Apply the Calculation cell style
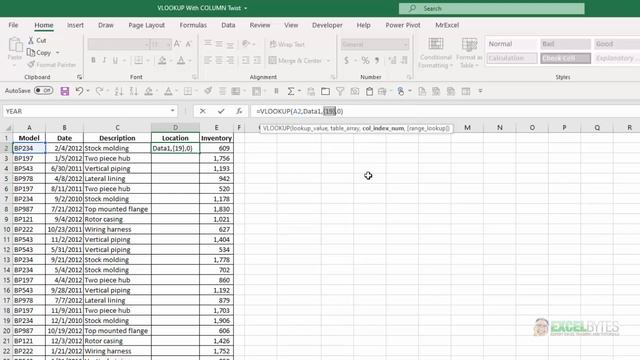The height and width of the screenshot is (360, 640). [511, 58]
